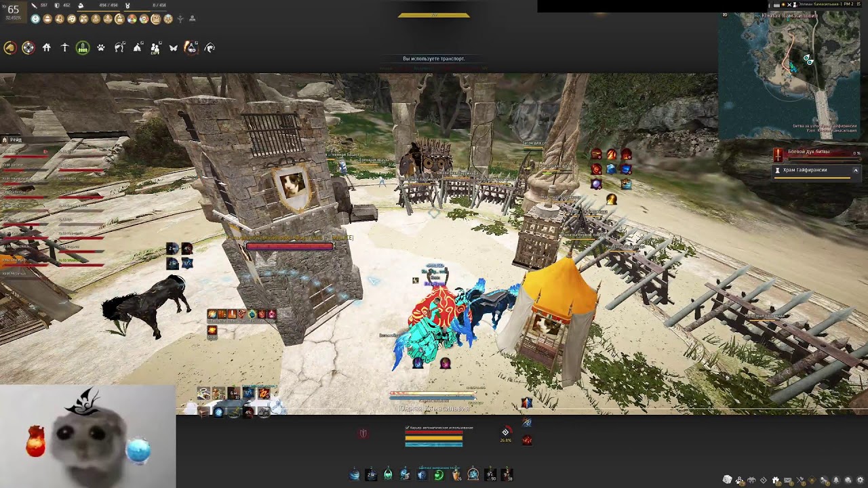Screen dimensions: 868x488
Task: Click the flaming potion elixir icon
Action: [x=192, y=47]
